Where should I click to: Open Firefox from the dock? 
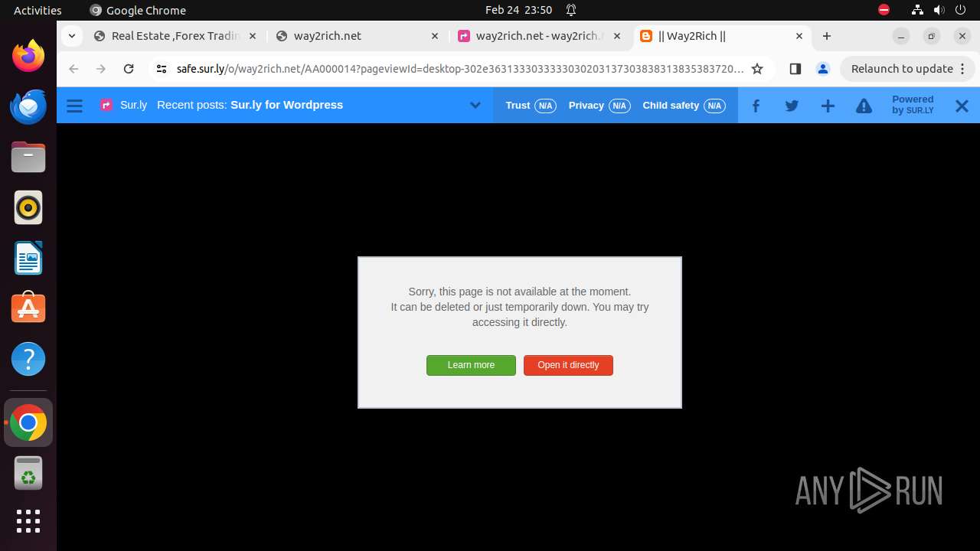point(28,56)
